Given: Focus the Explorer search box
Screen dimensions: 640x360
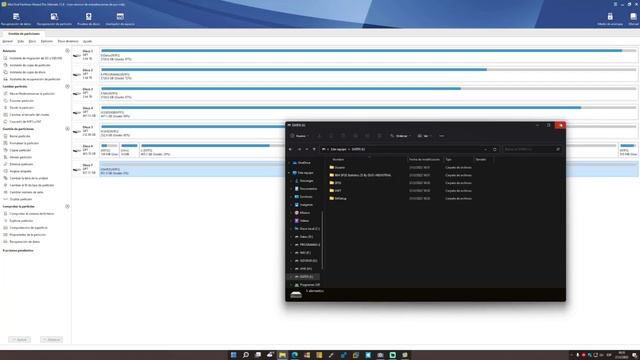Looking at the screenshot, I should pyautogui.click(x=532, y=149).
